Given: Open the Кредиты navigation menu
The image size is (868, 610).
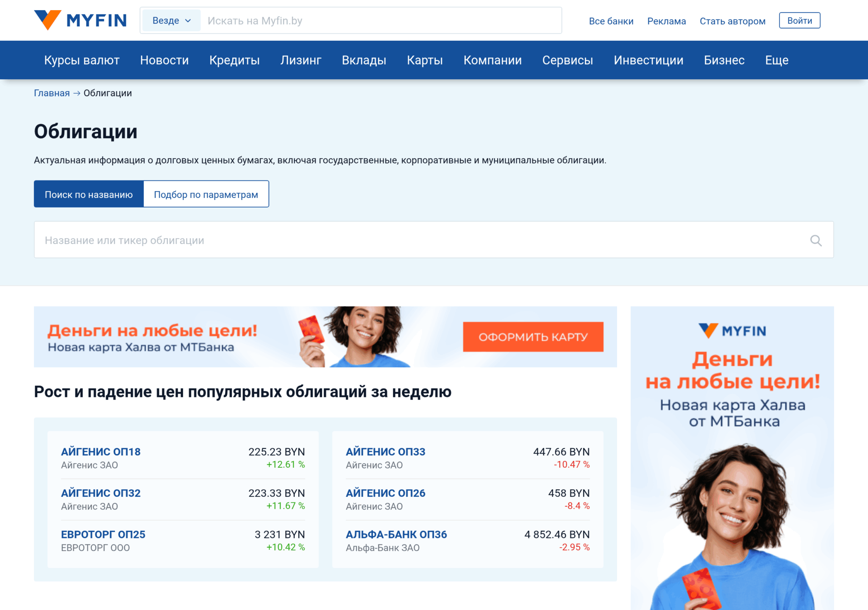Looking at the screenshot, I should (x=234, y=60).
